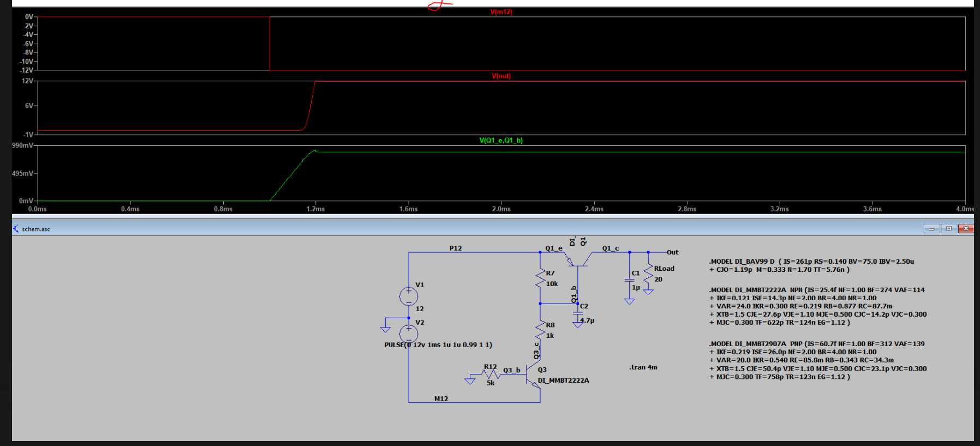
Task: Click the ground symbol under C1
Action: tap(629, 301)
